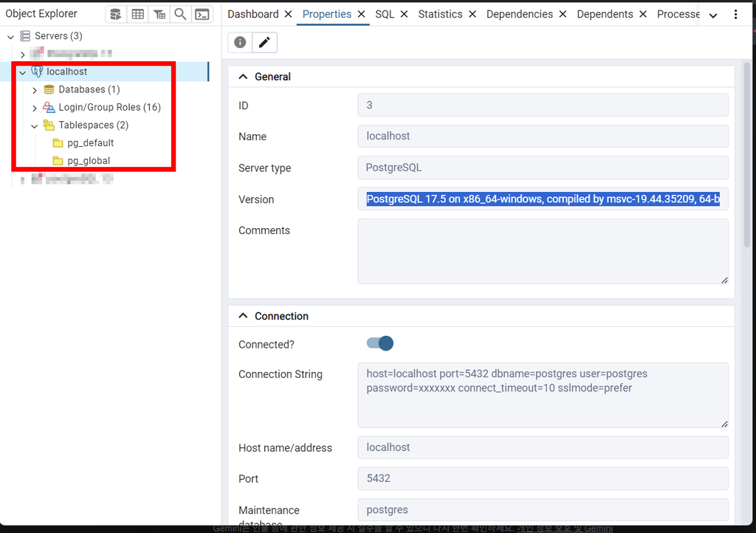Click the Servers (3) label
756x533 pixels.
(x=58, y=36)
